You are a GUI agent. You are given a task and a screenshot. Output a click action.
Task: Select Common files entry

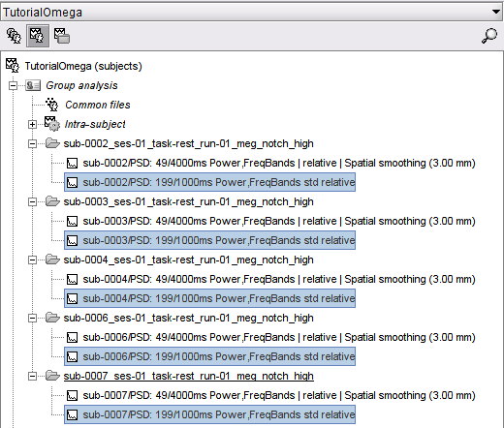(x=98, y=105)
